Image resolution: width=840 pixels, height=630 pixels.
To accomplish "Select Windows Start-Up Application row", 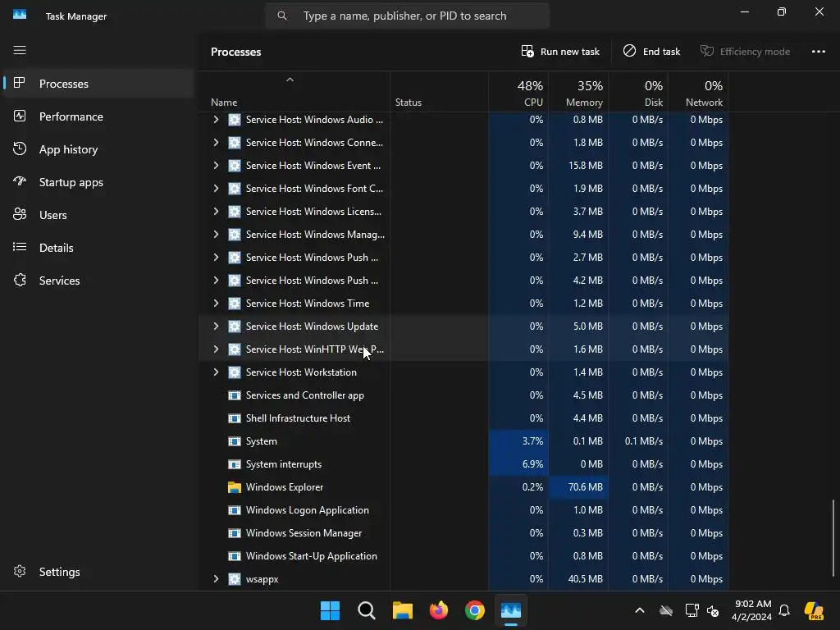I will [463, 556].
